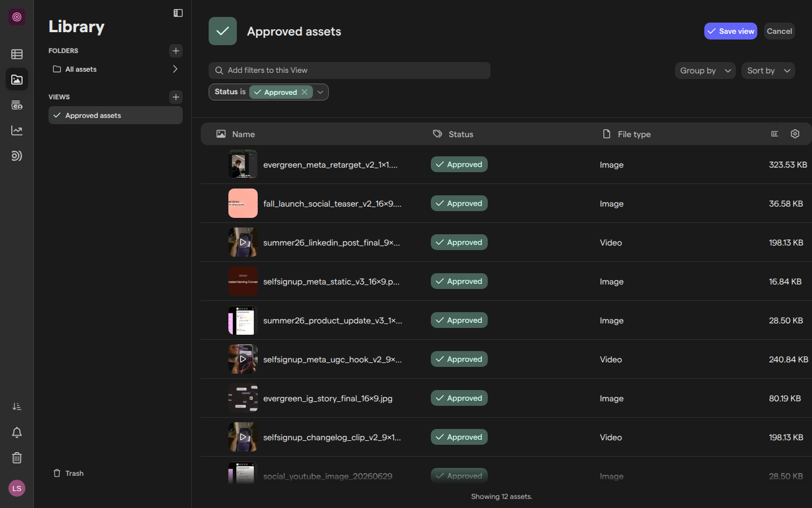Click the broadcast signal icon in left rail
Screen dimensions: 812x508
pyautogui.click(x=17, y=156)
